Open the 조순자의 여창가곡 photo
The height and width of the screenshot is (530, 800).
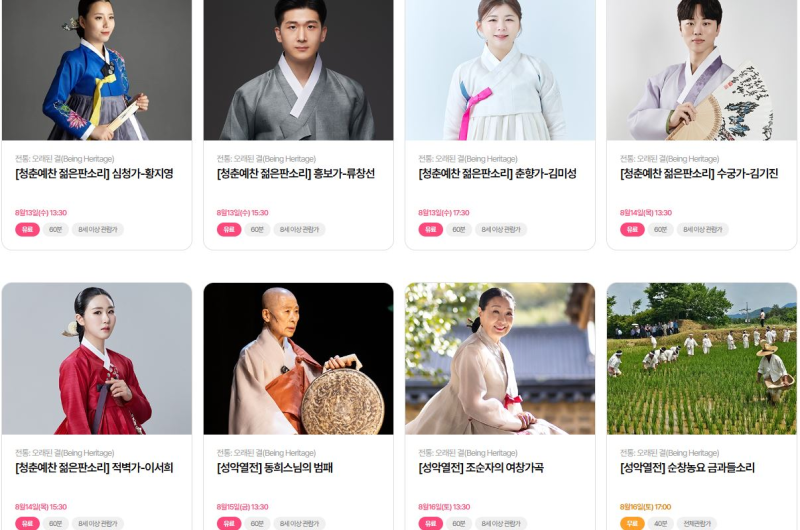point(500,359)
